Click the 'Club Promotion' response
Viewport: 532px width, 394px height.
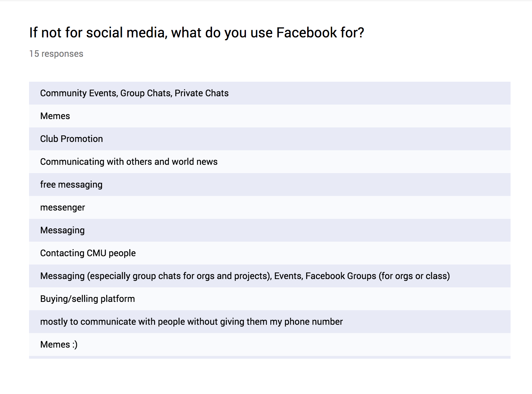point(270,139)
